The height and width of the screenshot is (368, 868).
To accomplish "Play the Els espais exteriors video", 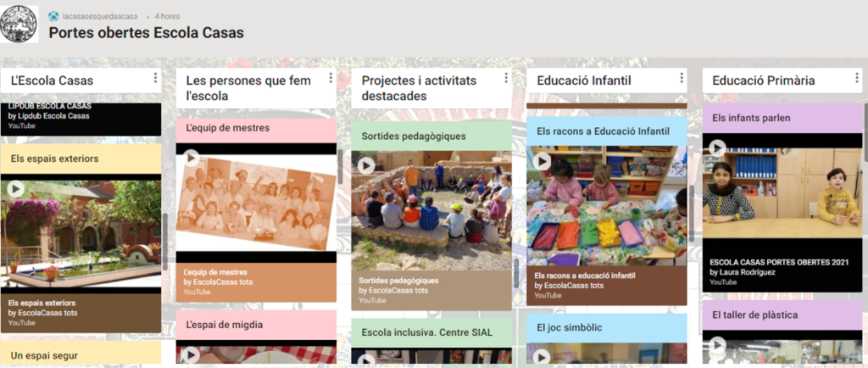I will click(16, 189).
